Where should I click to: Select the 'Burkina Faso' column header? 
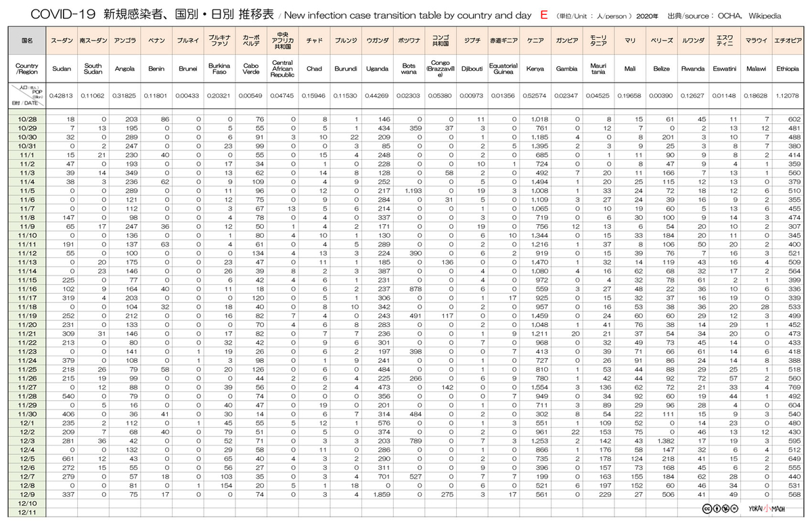(219, 69)
